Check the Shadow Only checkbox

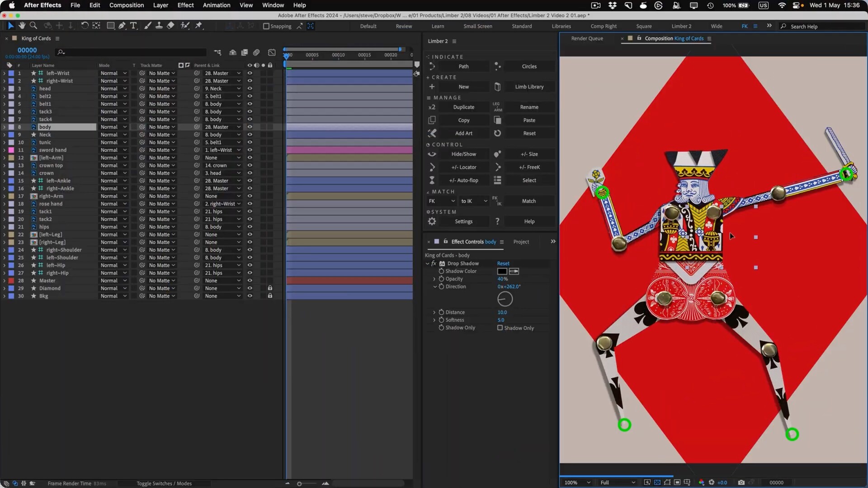(x=500, y=328)
